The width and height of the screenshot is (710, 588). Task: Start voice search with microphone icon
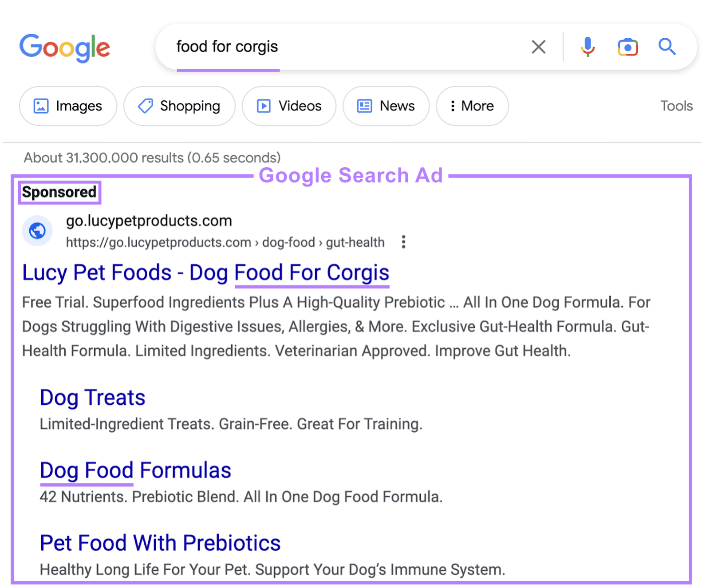[588, 47]
